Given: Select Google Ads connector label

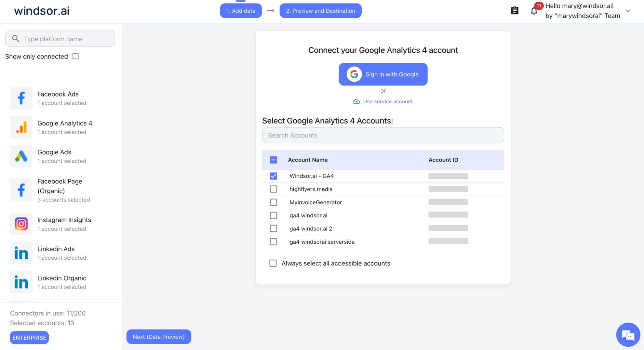Looking at the screenshot, I should pos(54,152).
